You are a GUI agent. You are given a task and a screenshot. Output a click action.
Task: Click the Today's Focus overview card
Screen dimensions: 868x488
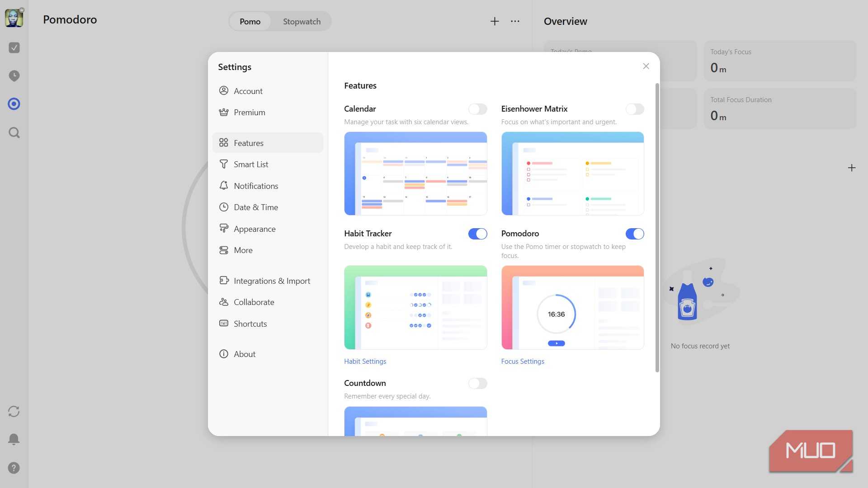click(780, 61)
